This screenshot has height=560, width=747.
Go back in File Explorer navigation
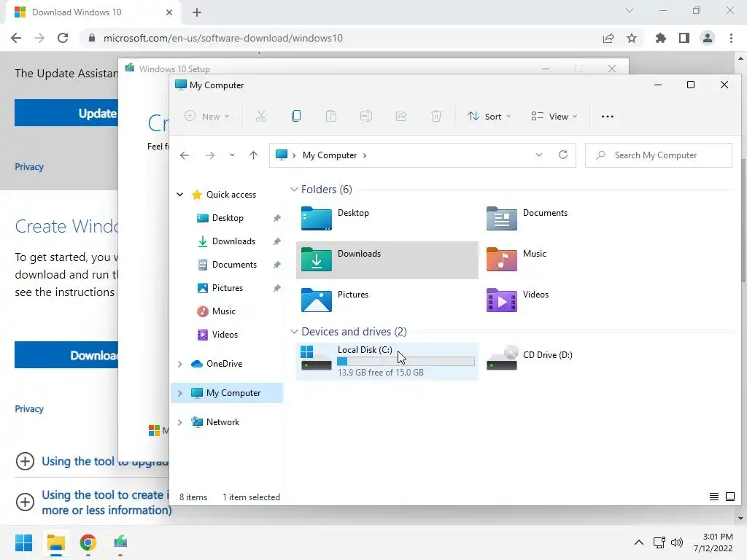tap(185, 155)
